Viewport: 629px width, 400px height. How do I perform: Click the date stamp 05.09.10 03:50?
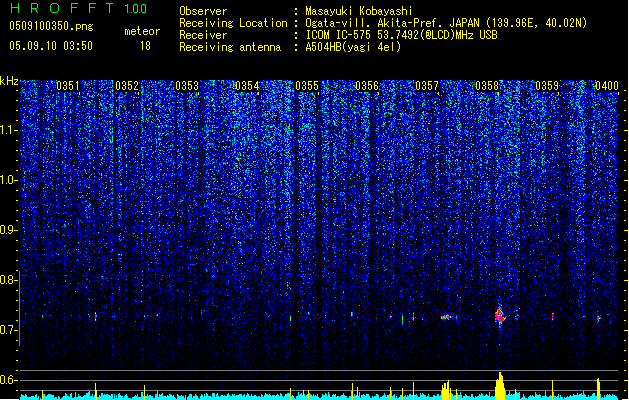pyautogui.click(x=51, y=46)
